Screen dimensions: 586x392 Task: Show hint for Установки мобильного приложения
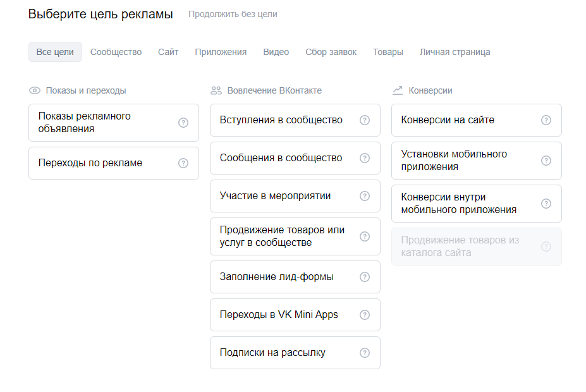(546, 161)
